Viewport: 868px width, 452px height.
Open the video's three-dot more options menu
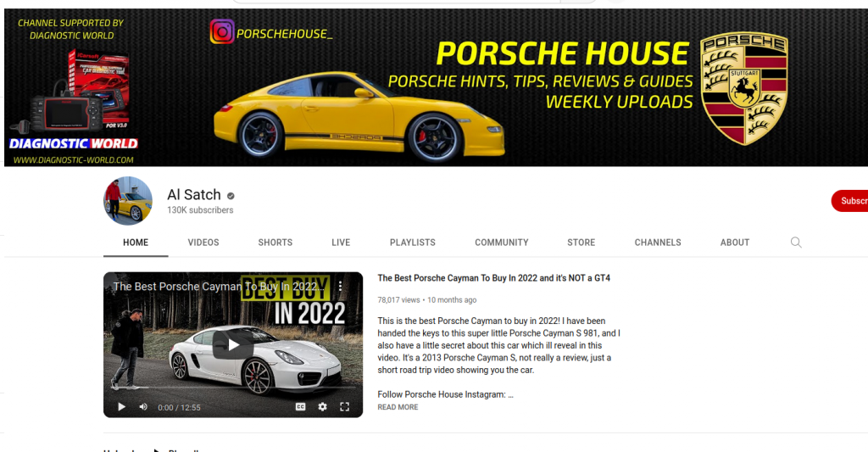coord(341,287)
